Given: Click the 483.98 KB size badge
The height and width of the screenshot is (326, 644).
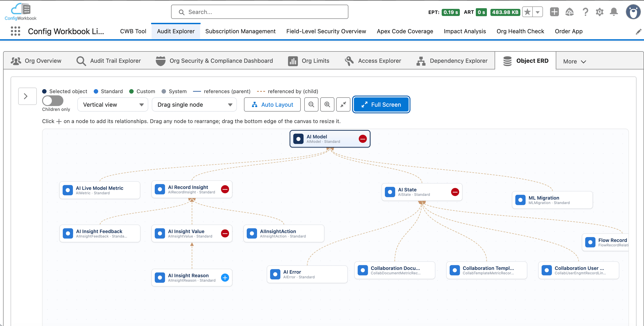Looking at the screenshot, I should (x=505, y=12).
